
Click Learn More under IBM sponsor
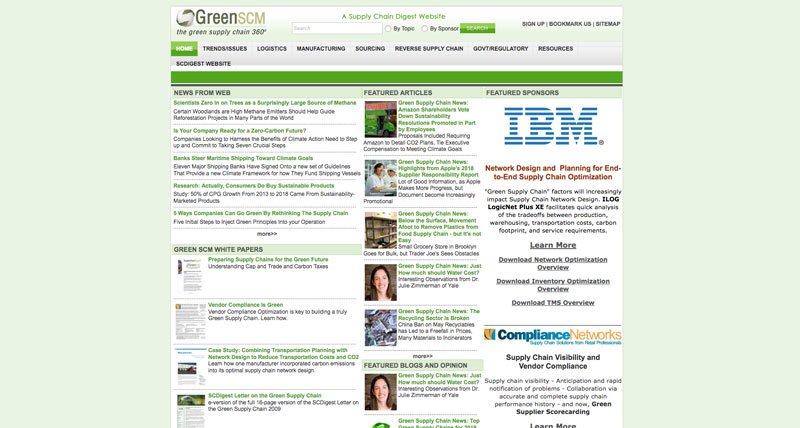[x=553, y=245]
